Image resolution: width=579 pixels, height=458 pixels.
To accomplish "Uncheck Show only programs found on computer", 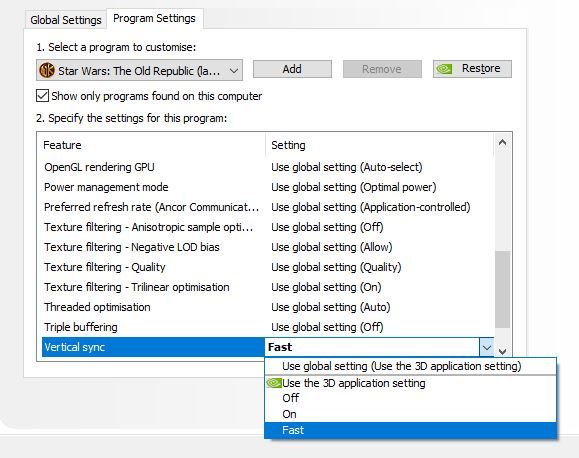I will (42, 96).
